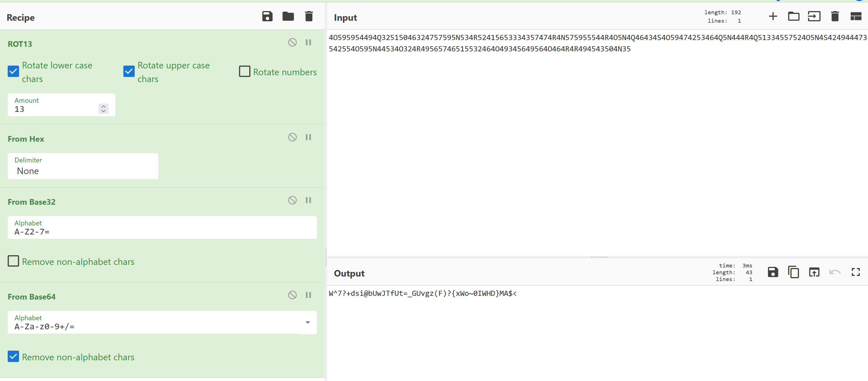Click the Base32 Alphabet input field
The height and width of the screenshot is (381, 868).
[162, 232]
